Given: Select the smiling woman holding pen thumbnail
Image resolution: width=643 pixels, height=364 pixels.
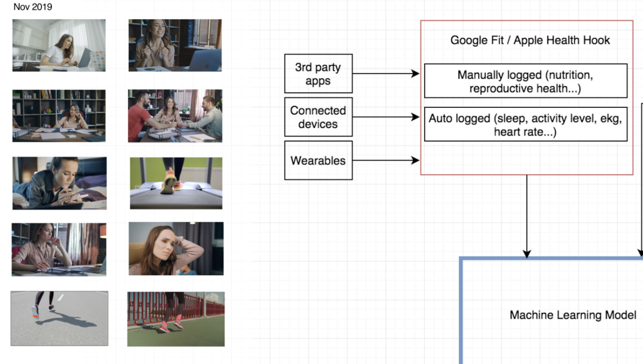Looking at the screenshot, I should [175, 45].
